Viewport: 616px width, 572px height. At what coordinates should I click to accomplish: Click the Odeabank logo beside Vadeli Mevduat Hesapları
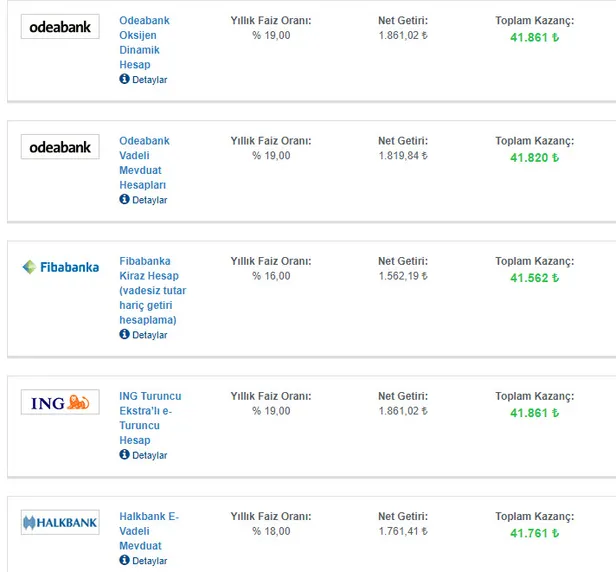click(60, 147)
